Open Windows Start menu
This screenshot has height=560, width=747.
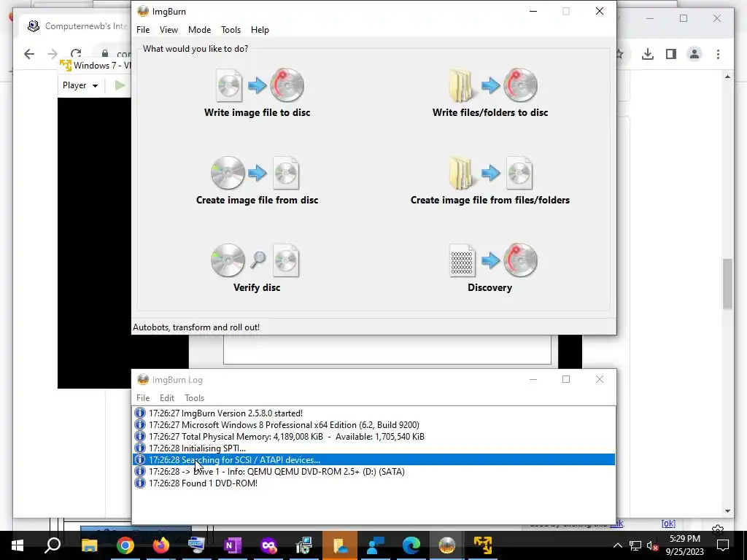click(18, 545)
